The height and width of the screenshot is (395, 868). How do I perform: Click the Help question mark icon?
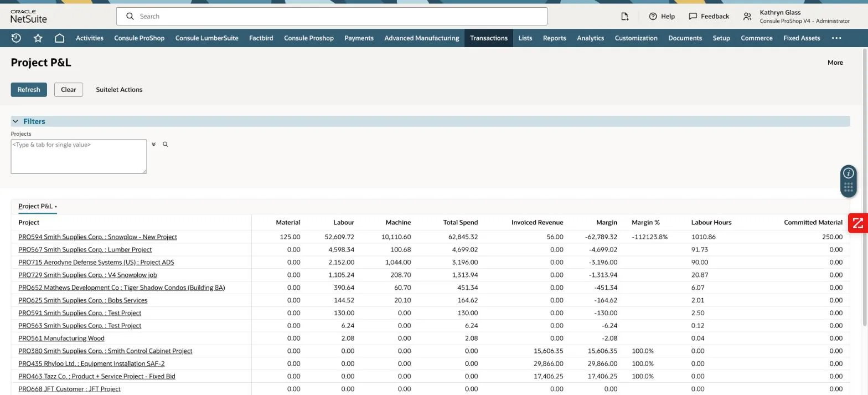653,17
